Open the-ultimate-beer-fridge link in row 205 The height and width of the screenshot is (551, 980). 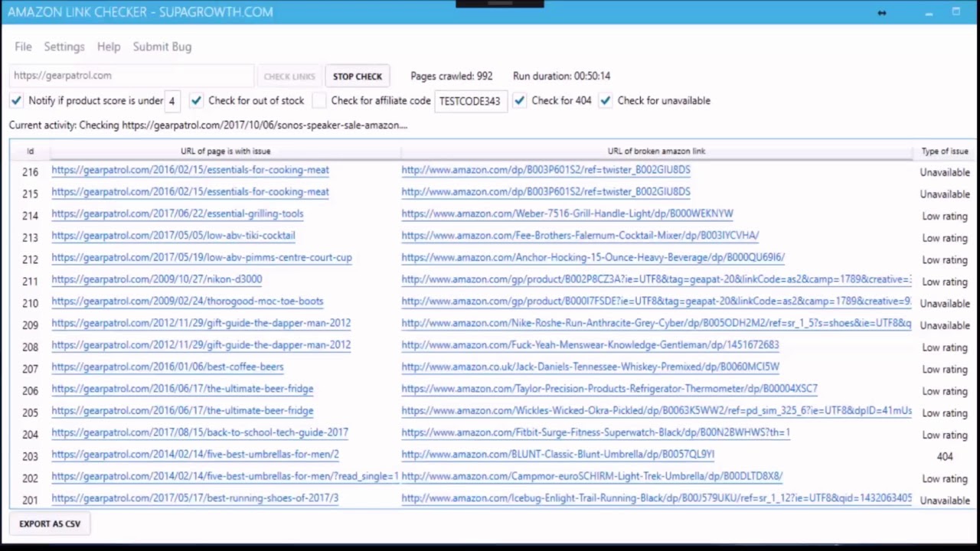point(182,411)
